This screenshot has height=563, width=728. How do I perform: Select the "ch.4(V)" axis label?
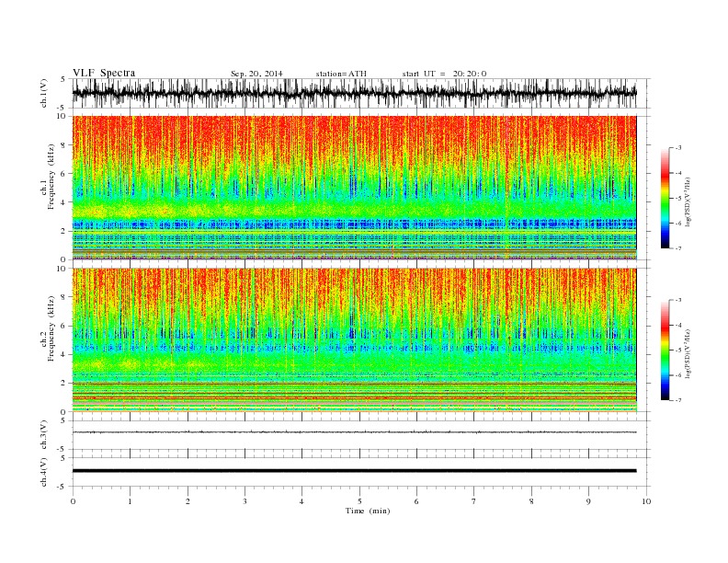(44, 472)
